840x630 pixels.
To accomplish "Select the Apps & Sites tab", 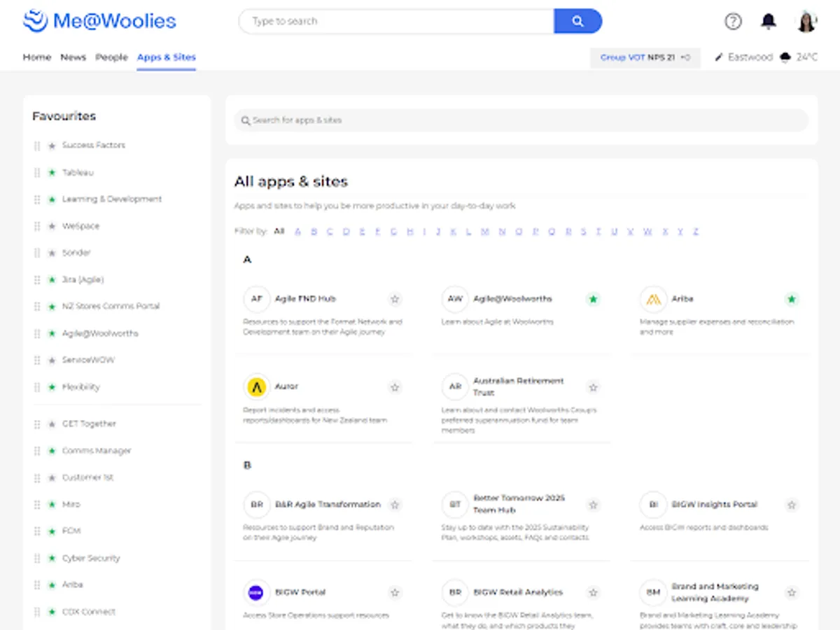I will (x=167, y=57).
